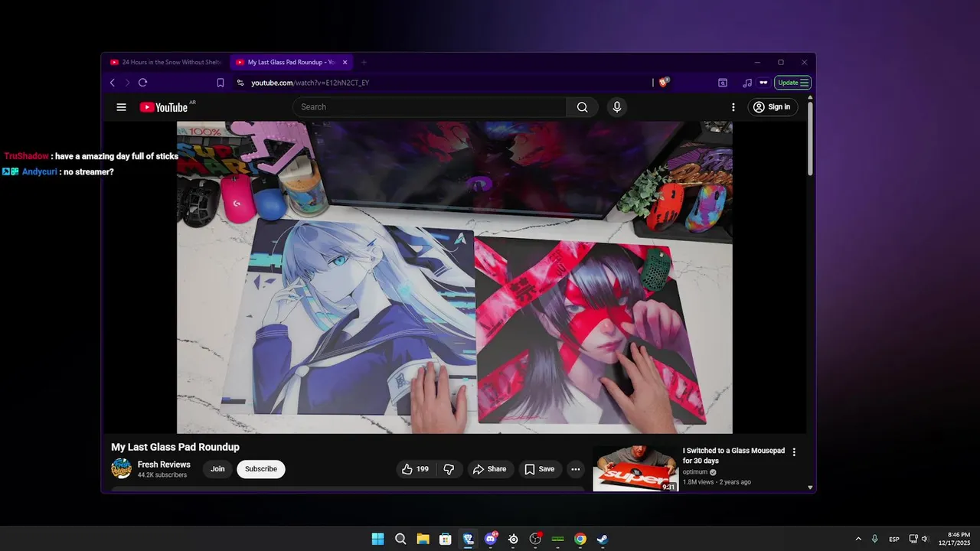
Task: Switch the ESP input language
Action: coord(894,539)
